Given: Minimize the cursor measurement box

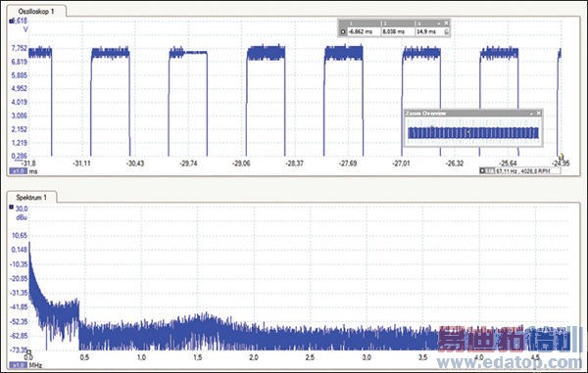Looking at the screenshot, I should (x=439, y=23).
